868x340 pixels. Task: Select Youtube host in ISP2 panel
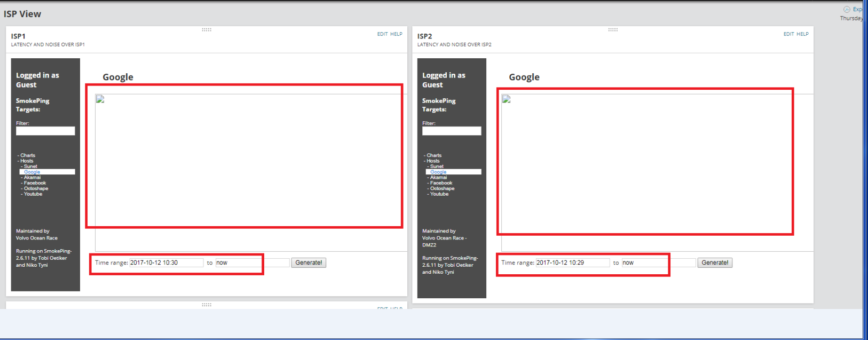point(439,194)
